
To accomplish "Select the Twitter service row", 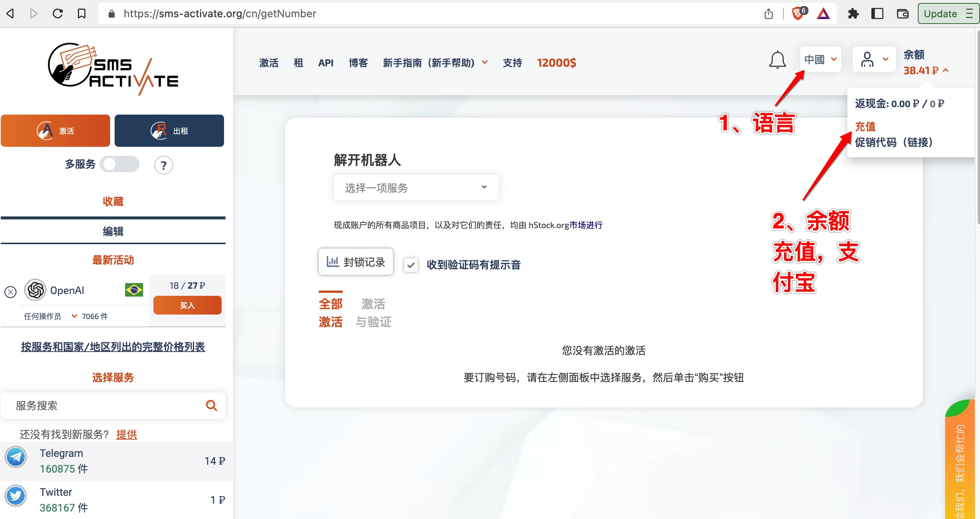I will (116, 500).
